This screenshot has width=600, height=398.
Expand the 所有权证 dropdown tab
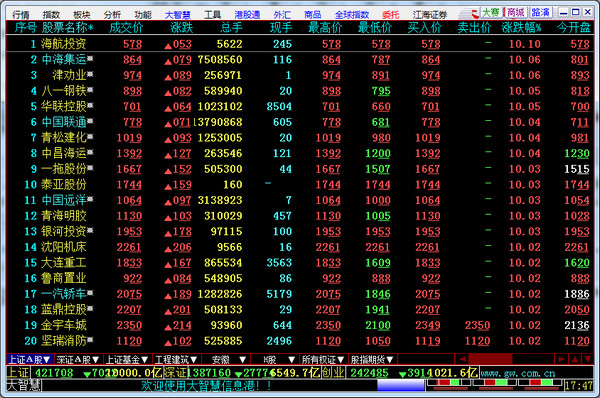[x=323, y=359]
